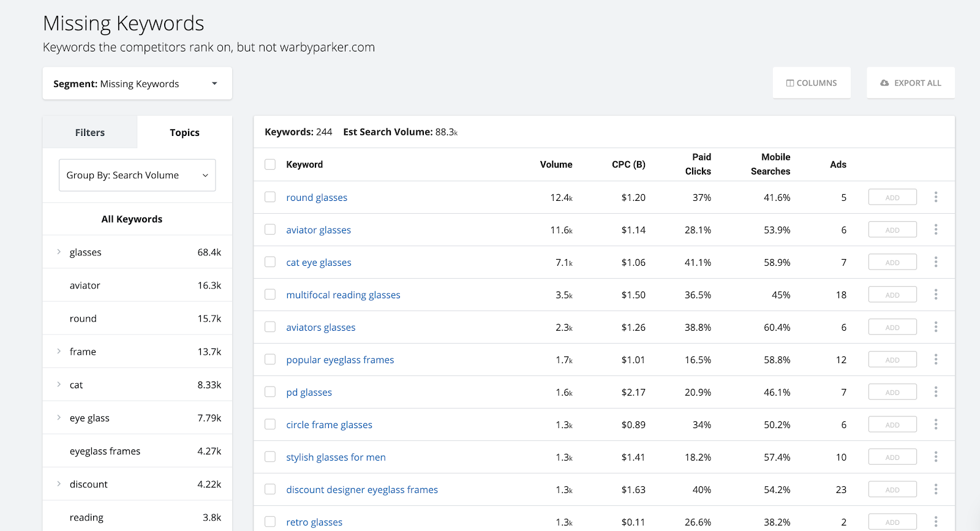Open more options for multifocal reading glasses row

pos(936,295)
